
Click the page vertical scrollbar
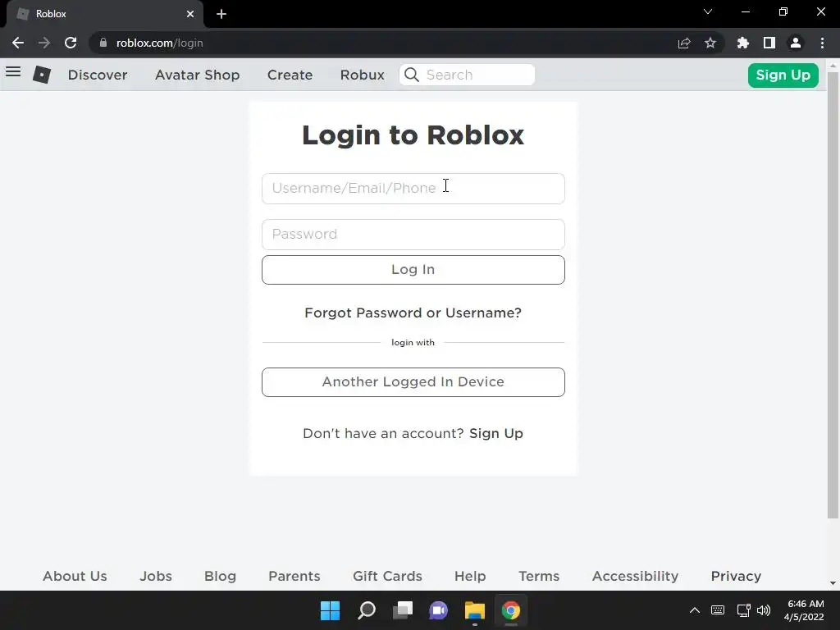click(833, 294)
